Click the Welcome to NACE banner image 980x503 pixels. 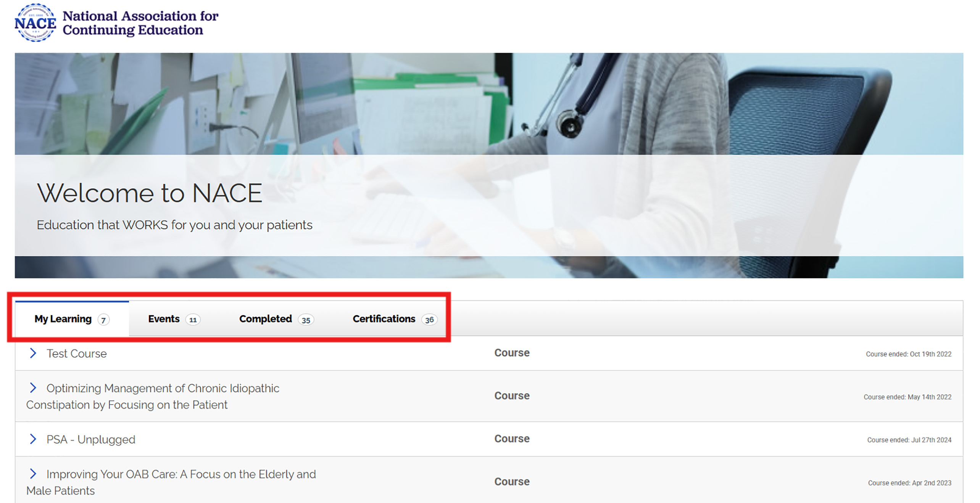click(x=488, y=166)
